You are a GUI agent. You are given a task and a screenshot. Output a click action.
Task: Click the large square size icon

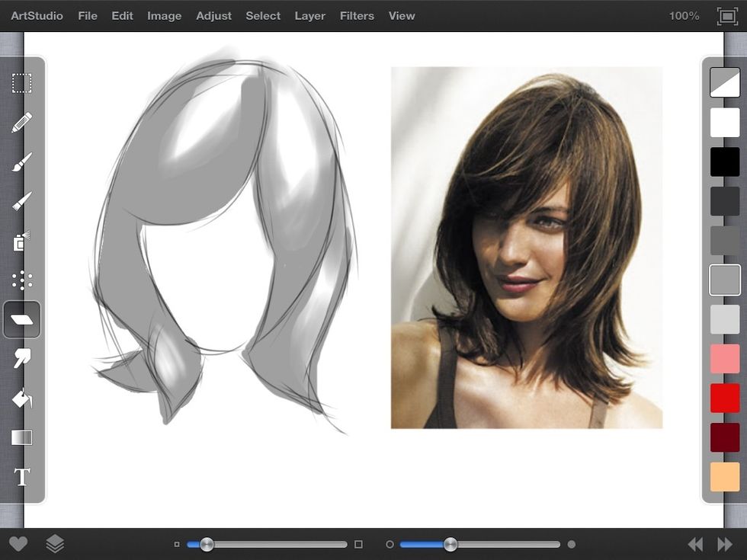[359, 544]
